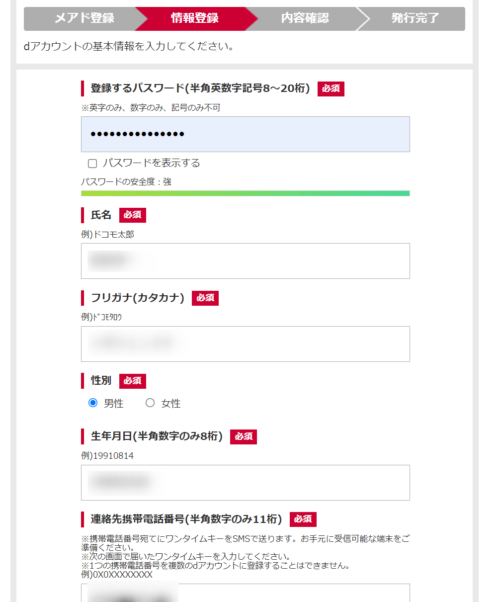Click the 必須 badge beside password heading
This screenshot has height=602, width=500.
331,89
